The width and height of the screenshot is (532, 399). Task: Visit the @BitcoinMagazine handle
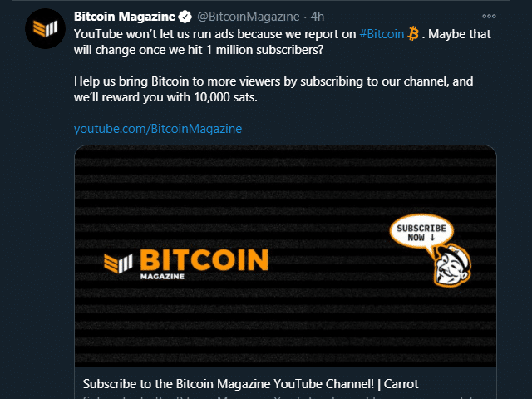tap(249, 17)
